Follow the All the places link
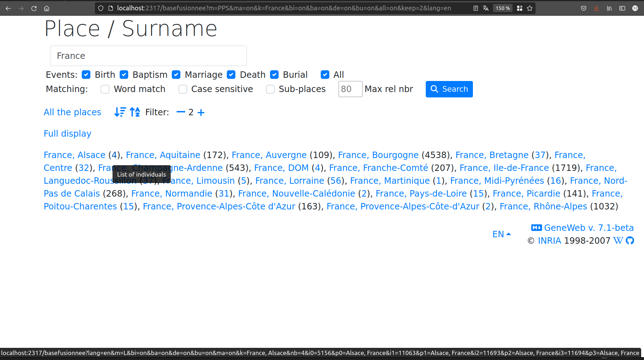 click(x=73, y=112)
